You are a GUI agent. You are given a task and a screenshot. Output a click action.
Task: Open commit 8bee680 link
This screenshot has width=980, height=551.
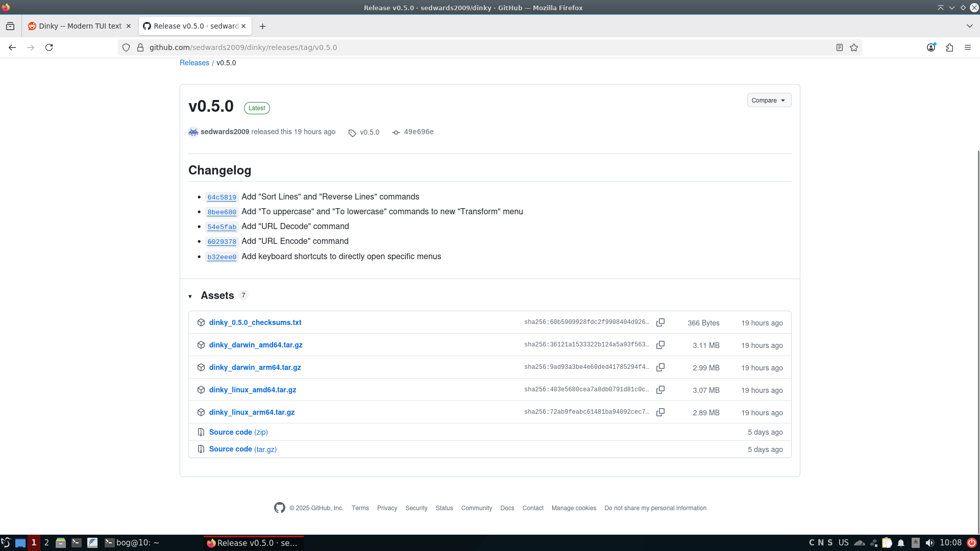tap(222, 212)
